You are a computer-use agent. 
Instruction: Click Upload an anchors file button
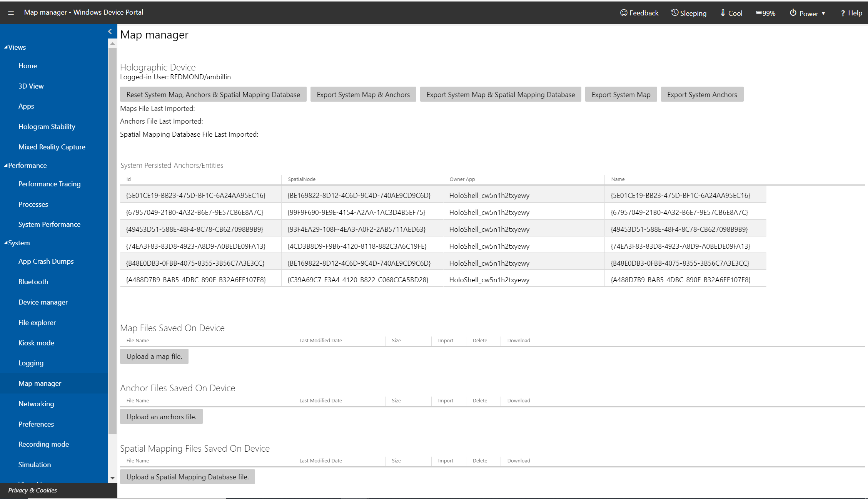(161, 417)
